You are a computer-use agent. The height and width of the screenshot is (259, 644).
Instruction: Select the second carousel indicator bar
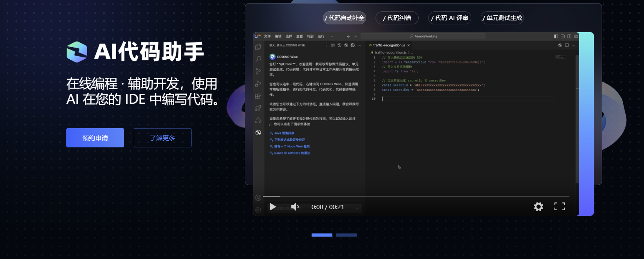(347, 235)
